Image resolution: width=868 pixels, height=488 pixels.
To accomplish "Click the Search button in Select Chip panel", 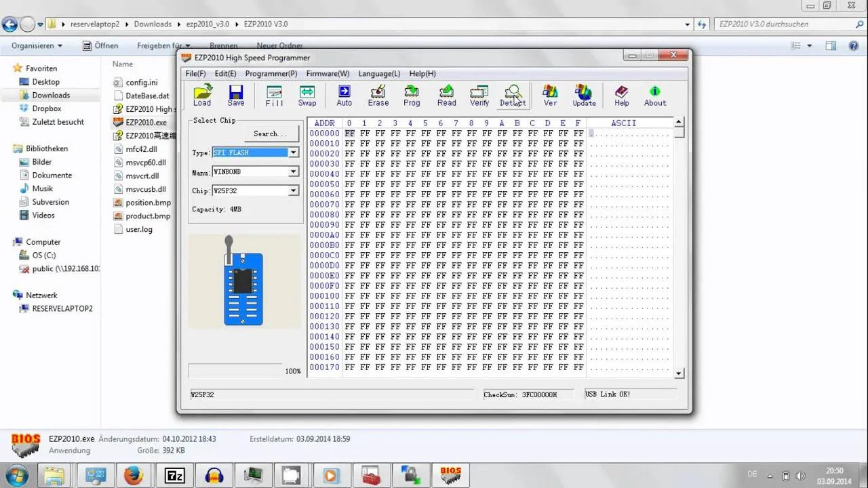I will click(x=271, y=134).
